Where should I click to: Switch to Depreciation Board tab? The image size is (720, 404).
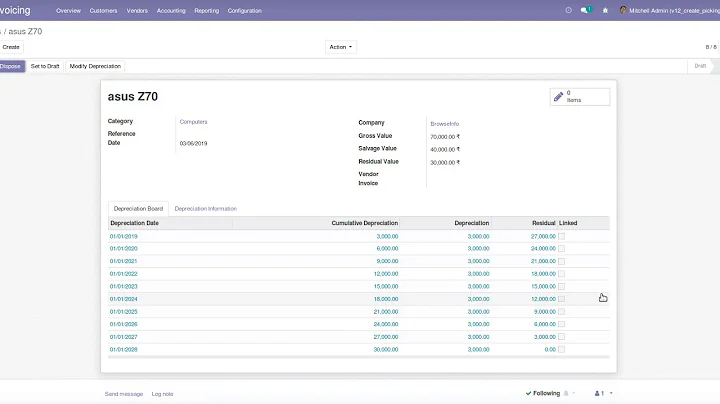[x=138, y=208]
